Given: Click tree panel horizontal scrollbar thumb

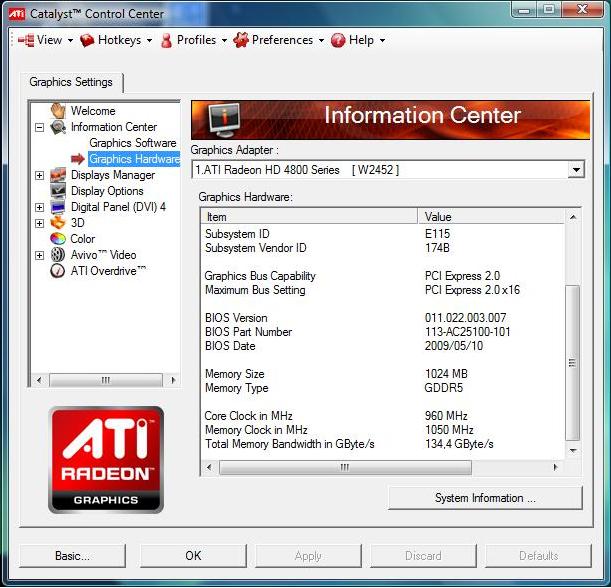Looking at the screenshot, I should pyautogui.click(x=106, y=380).
